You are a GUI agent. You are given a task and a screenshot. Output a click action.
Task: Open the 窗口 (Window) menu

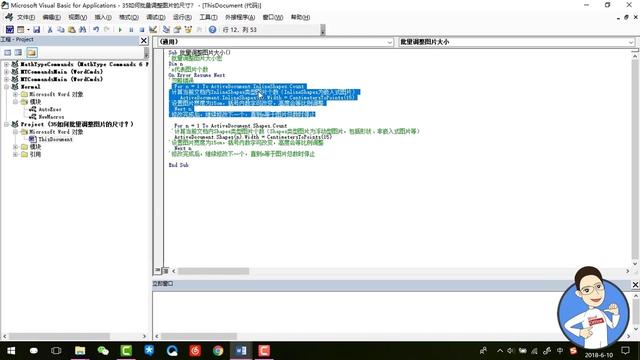pos(273,17)
